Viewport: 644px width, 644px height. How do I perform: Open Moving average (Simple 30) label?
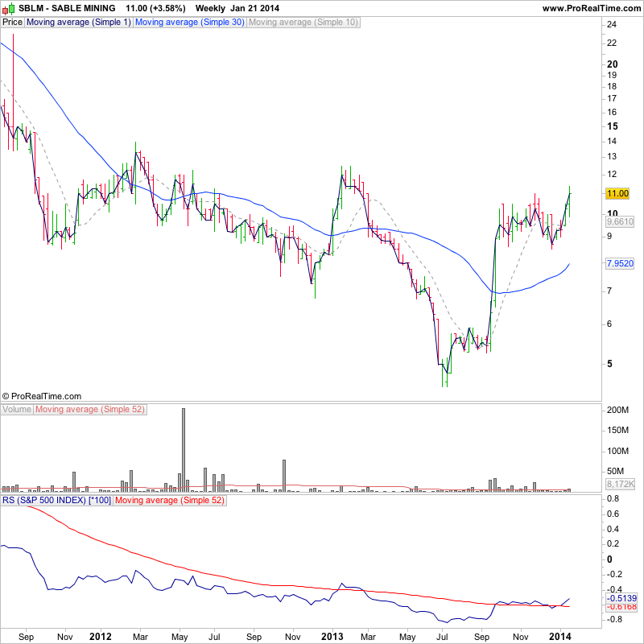(x=190, y=23)
